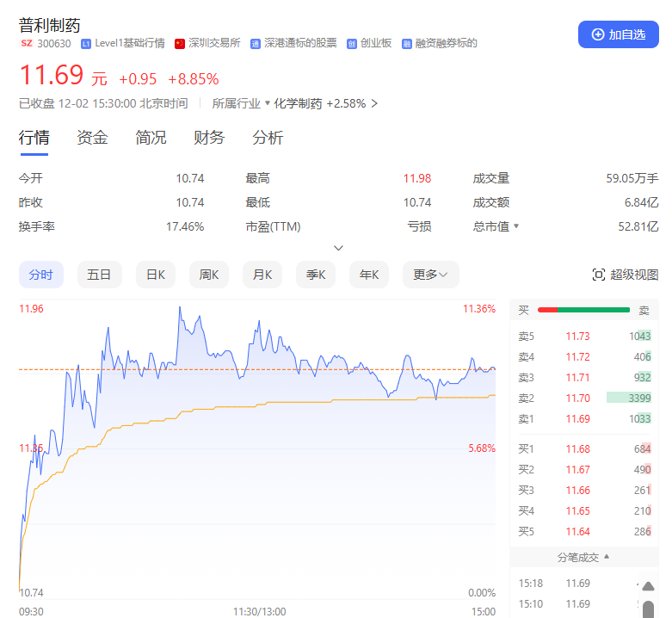Open the 超级视图 super view icon
This screenshot has width=672, height=618.
click(x=598, y=275)
